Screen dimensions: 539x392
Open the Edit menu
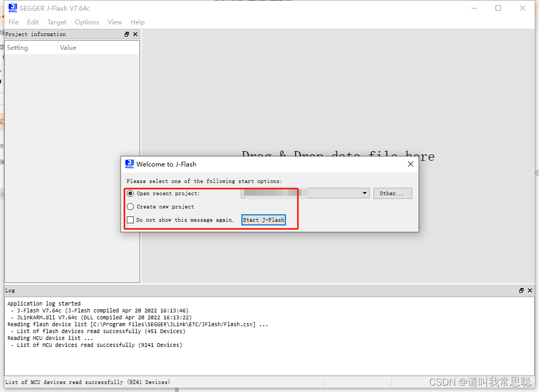point(33,22)
